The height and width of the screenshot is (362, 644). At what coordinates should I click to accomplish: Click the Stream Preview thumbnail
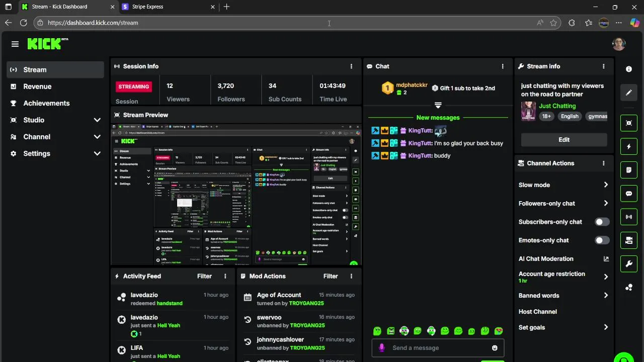tap(236, 194)
